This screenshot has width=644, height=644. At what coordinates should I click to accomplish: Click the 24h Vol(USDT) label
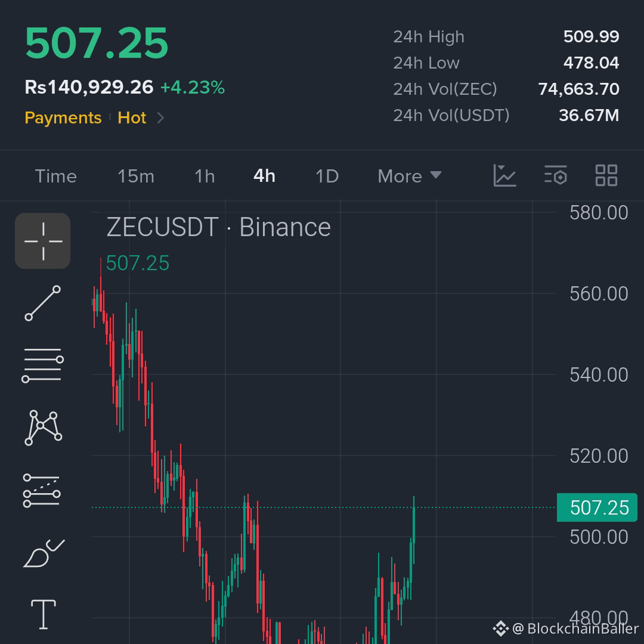click(451, 116)
